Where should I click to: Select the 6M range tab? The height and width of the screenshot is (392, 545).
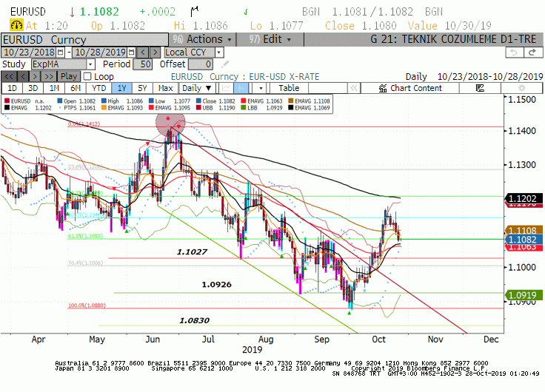[x=76, y=88]
